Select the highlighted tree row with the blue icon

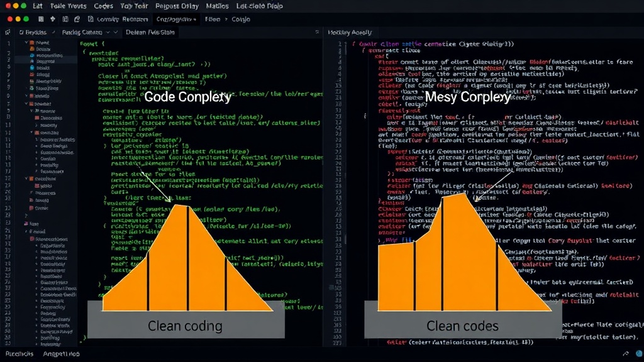pyautogui.click(x=46, y=61)
